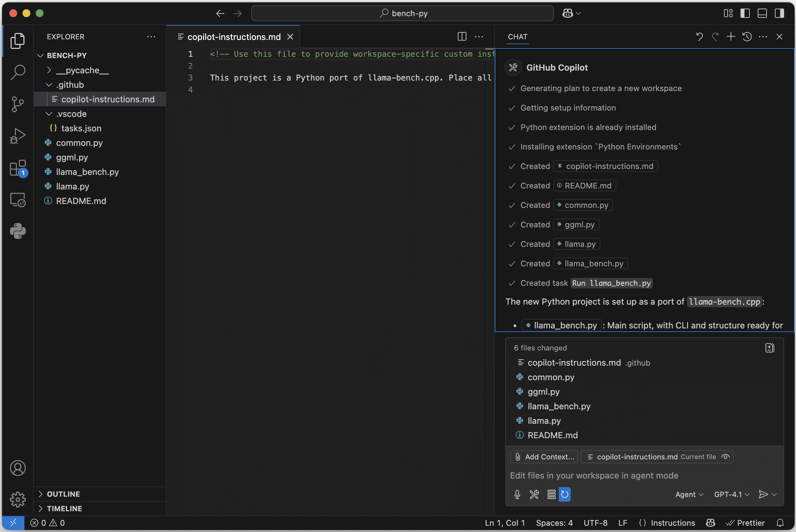The height and width of the screenshot is (532, 796).
Task: Toggle the secondary side bar
Action: pyautogui.click(x=779, y=13)
